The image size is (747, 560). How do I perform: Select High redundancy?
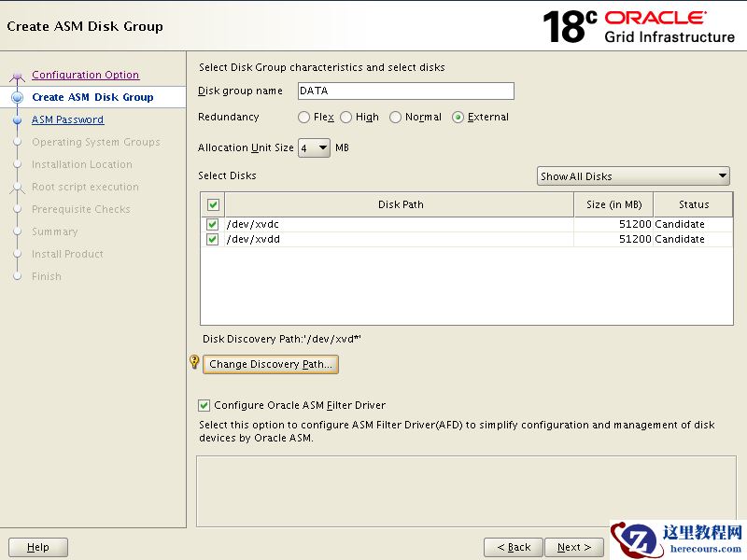(x=345, y=118)
